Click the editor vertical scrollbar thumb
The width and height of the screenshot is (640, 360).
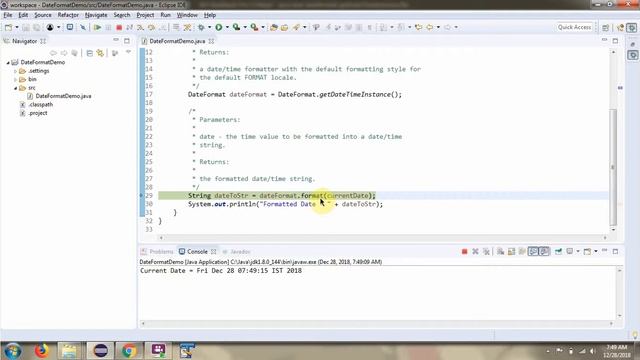(613, 167)
